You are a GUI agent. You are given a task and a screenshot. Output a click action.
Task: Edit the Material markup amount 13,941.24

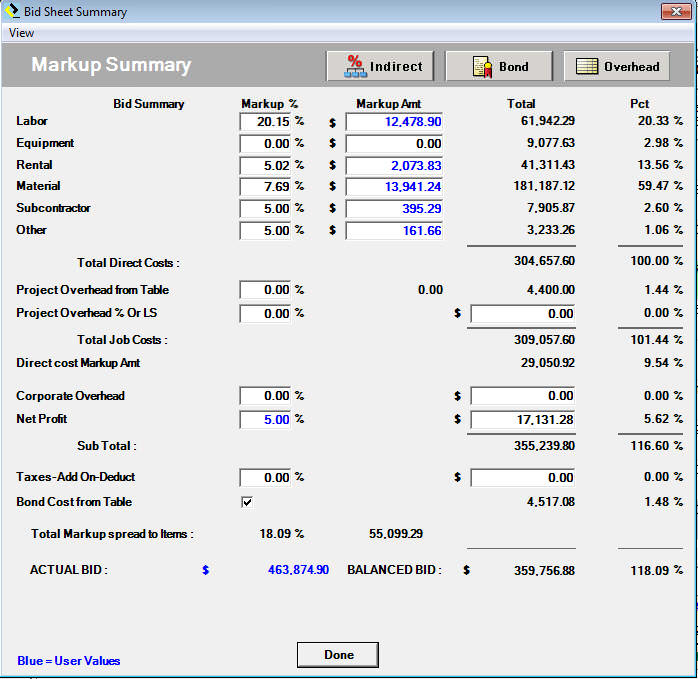[394, 187]
